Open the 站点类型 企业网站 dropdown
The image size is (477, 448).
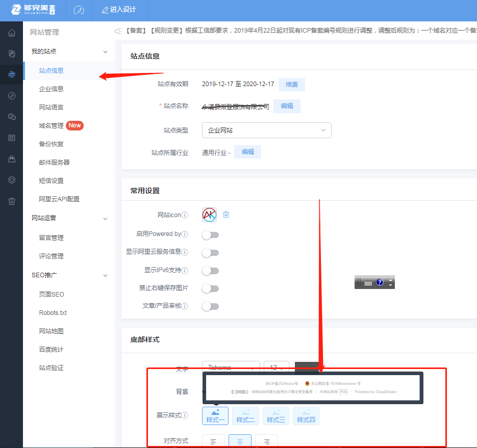point(266,130)
